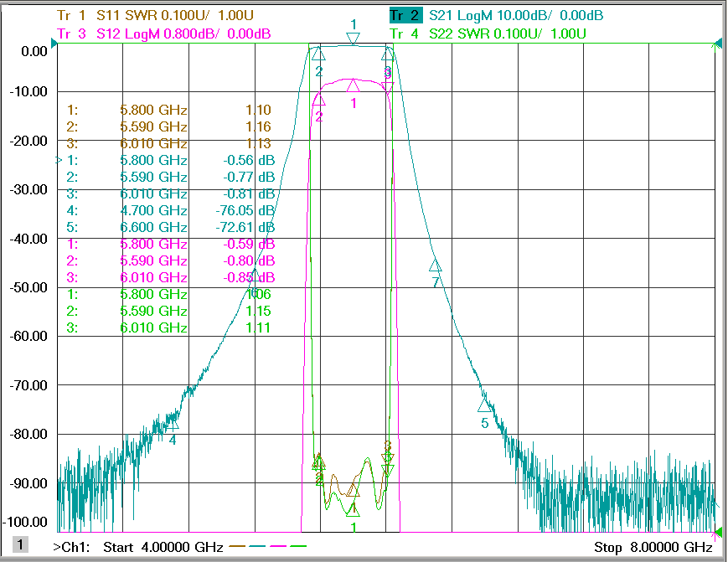Click teal marker 4 triangle at 4.700 GHz
The image size is (728, 562).
coord(173,423)
